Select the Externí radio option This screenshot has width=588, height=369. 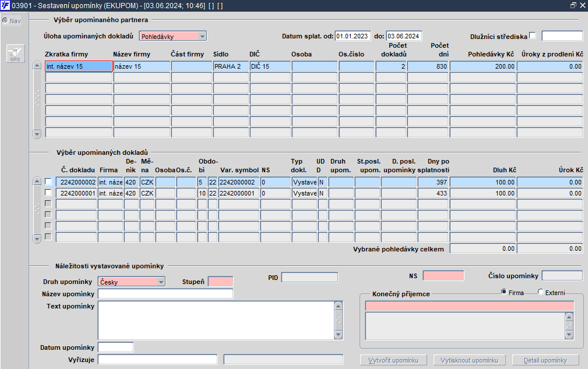(x=541, y=292)
